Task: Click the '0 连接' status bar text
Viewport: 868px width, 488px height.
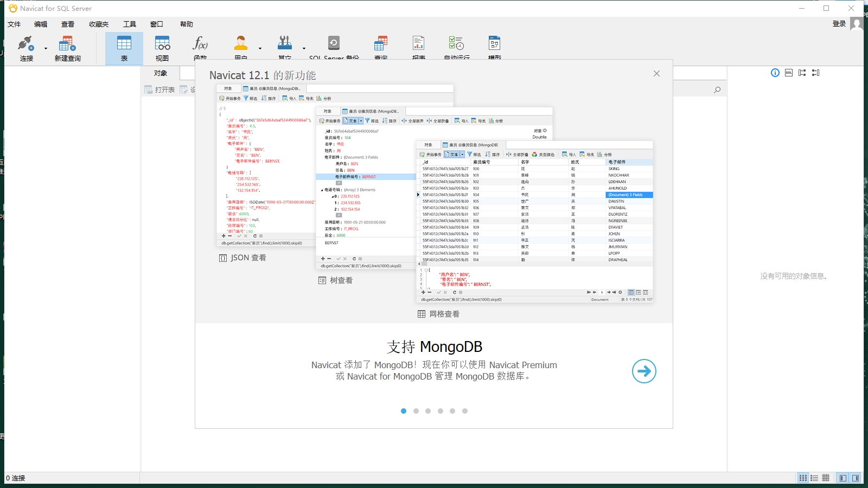Action: pyautogui.click(x=16, y=478)
